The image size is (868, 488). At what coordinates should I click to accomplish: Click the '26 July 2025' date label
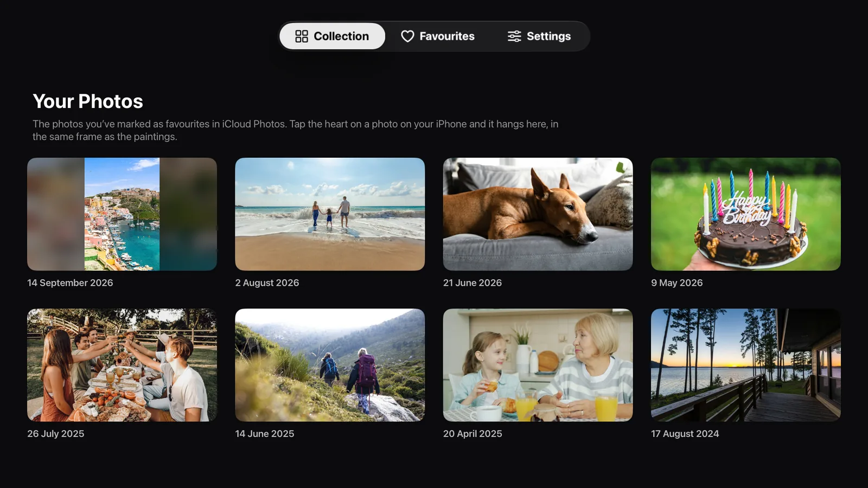56,434
